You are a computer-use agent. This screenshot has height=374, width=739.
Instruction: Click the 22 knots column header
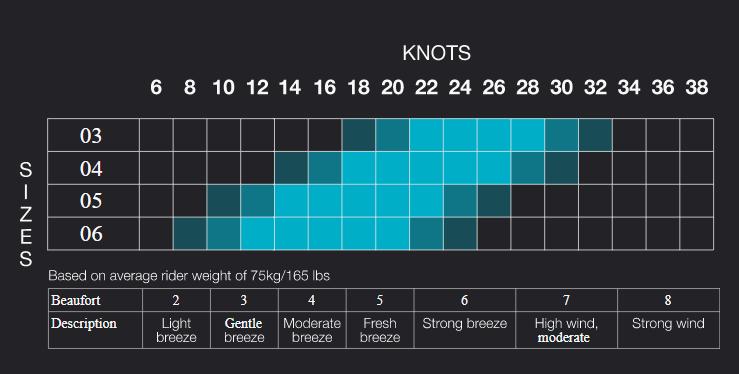click(426, 88)
